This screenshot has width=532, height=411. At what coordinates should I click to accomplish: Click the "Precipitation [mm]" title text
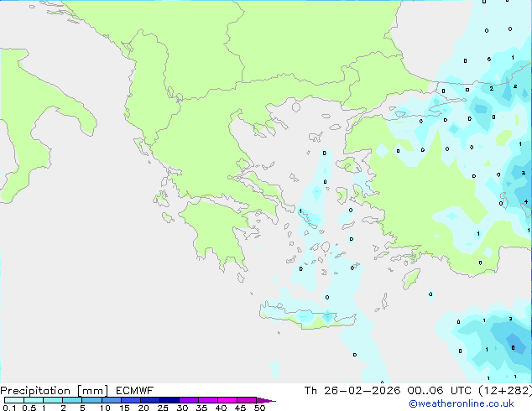tap(55, 391)
